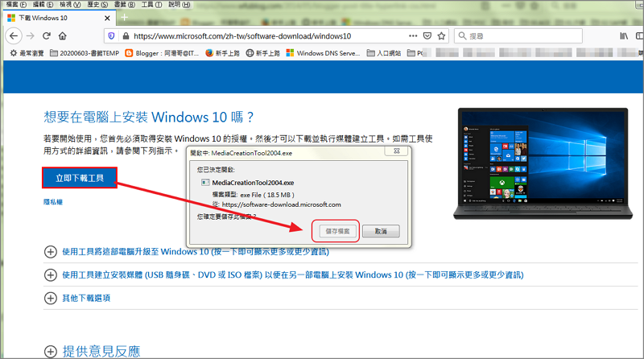Viewport: 644px width, 359px height.
Task: Open the 檢視 menu
Action: (70, 5)
